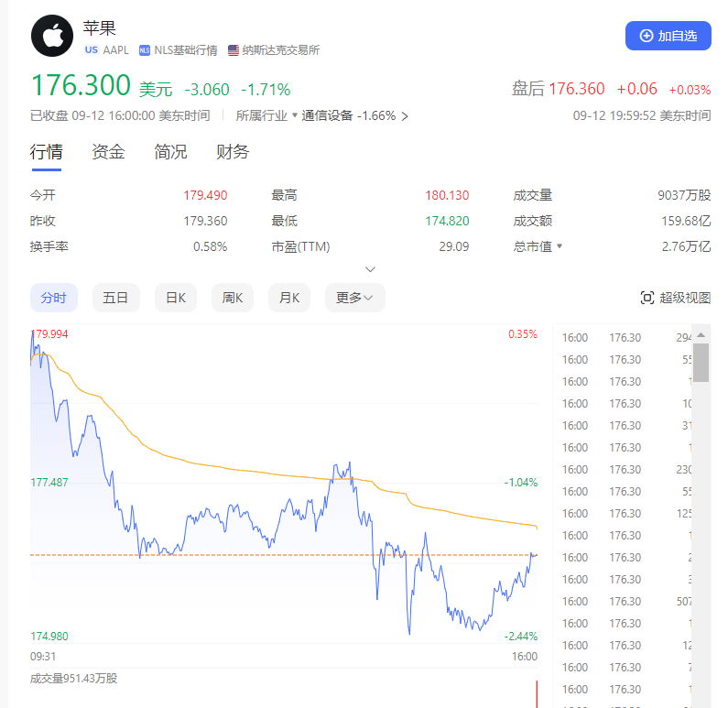
Task: Switch to the 行情 tab
Action: (x=46, y=152)
